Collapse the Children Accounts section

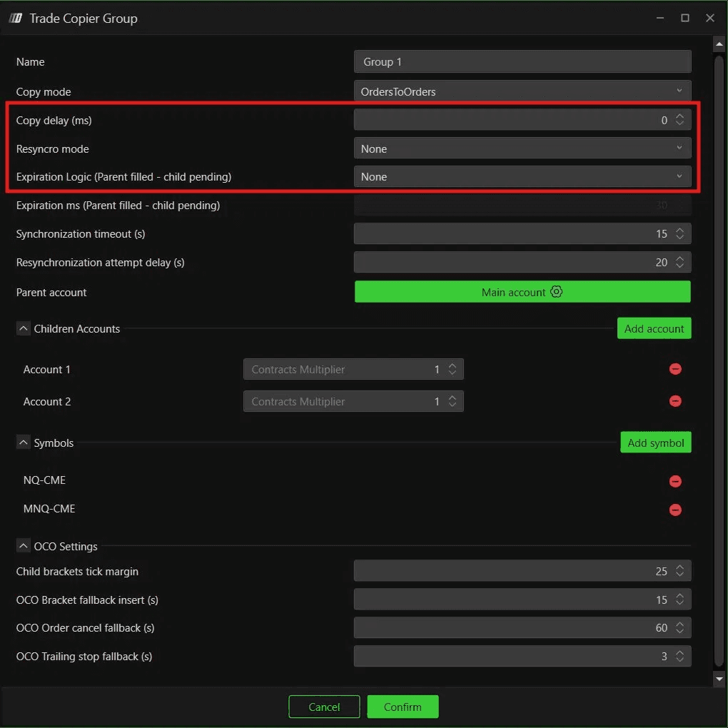point(24,328)
